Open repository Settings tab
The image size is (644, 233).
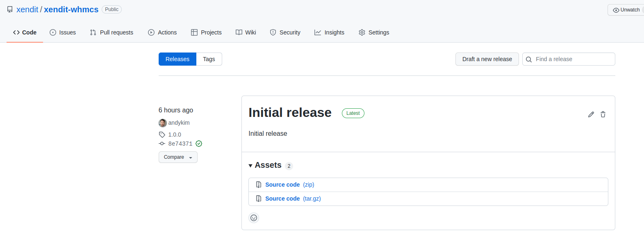pos(374,32)
